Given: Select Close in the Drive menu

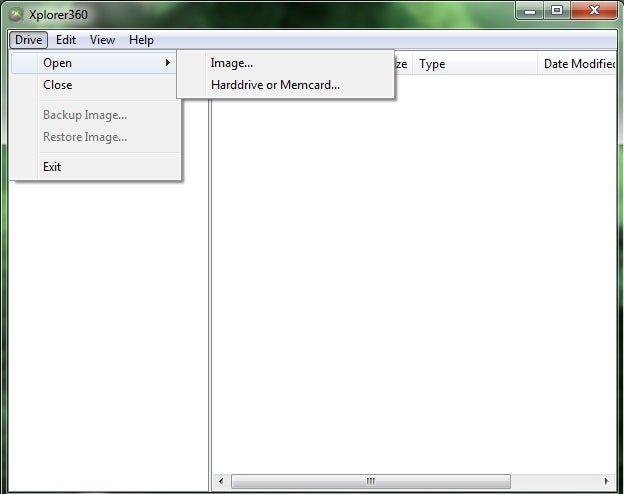Looking at the screenshot, I should pos(94,85).
